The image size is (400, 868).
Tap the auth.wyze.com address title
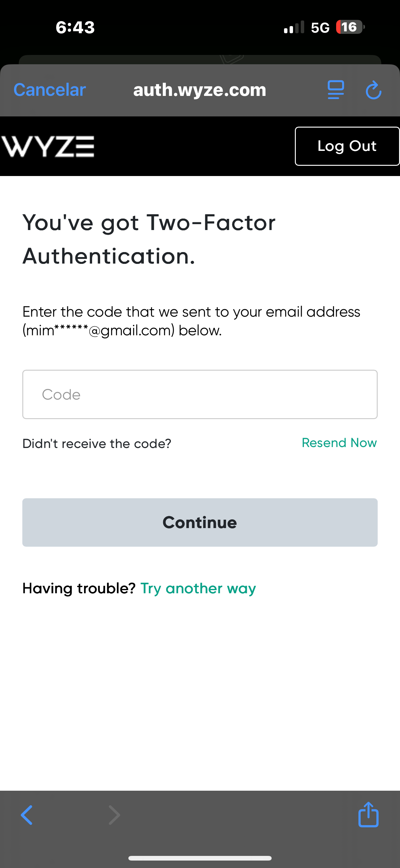[200, 90]
